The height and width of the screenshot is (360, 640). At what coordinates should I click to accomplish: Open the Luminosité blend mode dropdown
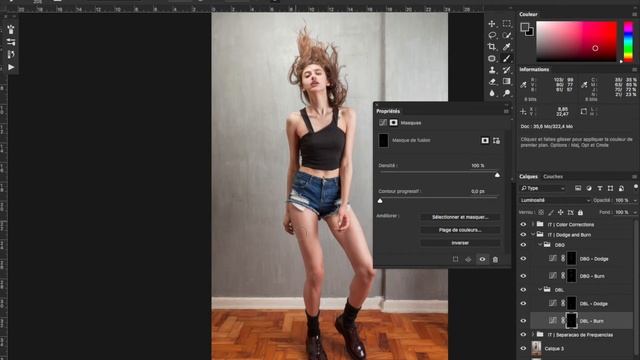tap(555, 200)
